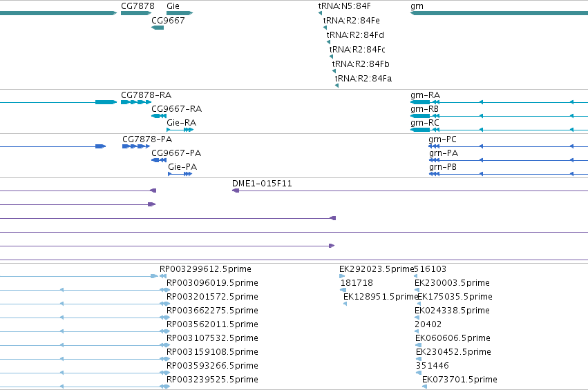Screen dimensions: 588x390
Task: Select the grn-RB transcript label
Action: 424,109
